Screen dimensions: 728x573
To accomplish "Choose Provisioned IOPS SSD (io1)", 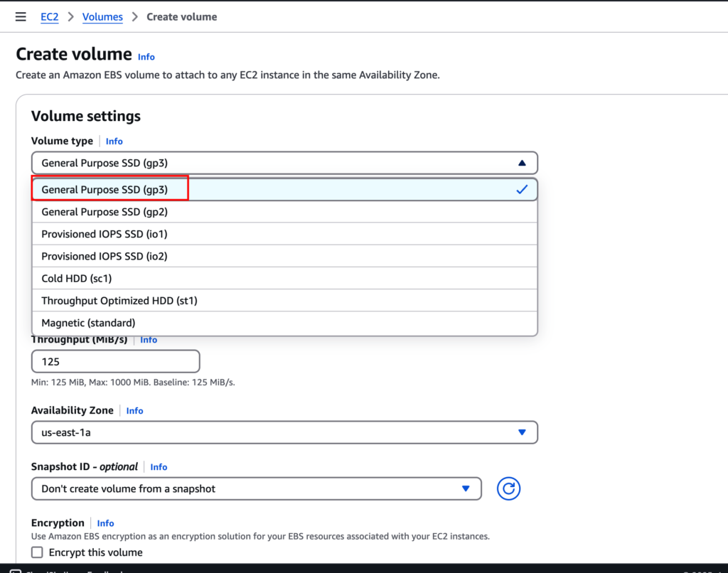I will pyautogui.click(x=284, y=234).
